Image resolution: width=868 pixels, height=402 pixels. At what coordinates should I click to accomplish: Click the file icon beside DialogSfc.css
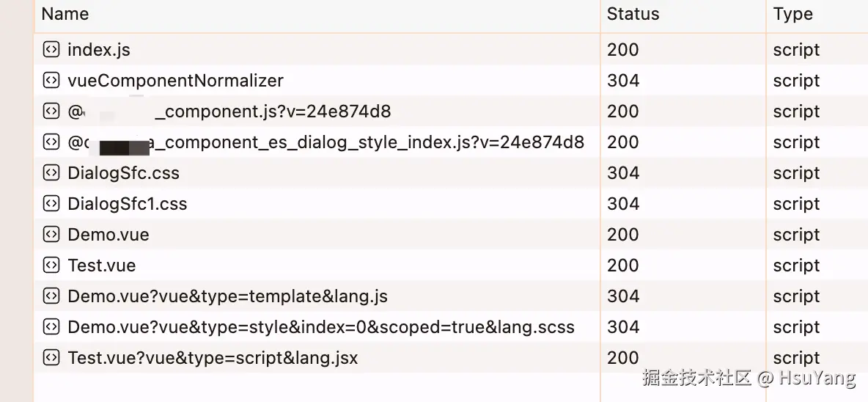click(51, 173)
